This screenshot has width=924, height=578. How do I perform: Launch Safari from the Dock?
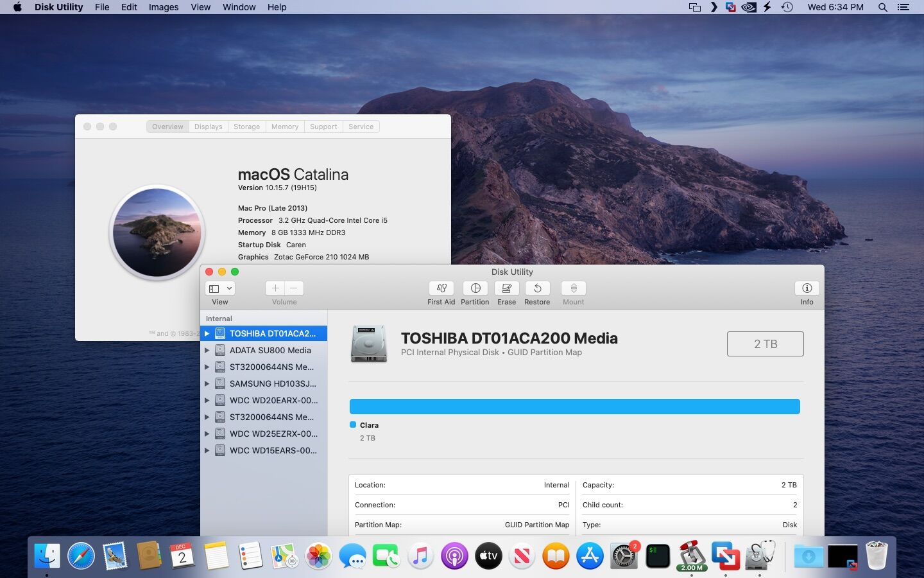point(81,556)
